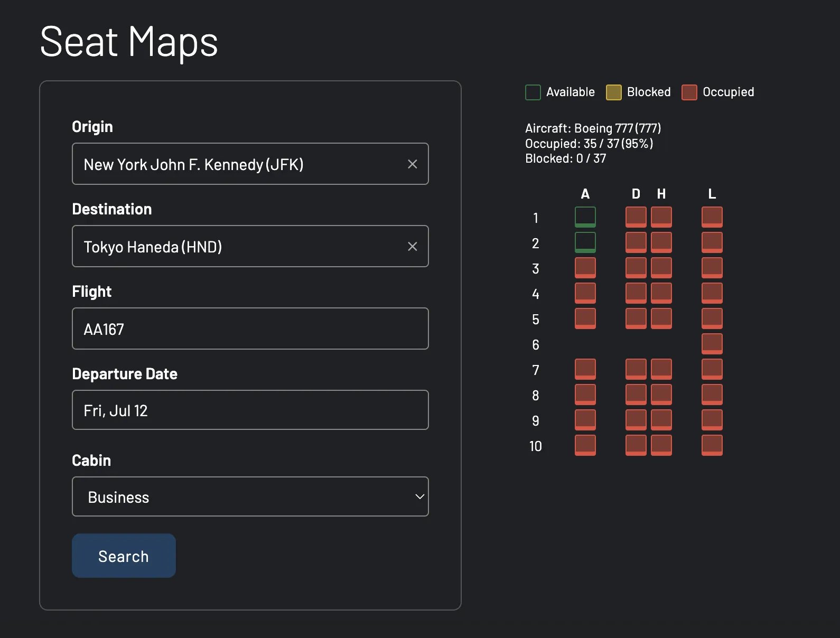Click occupied seat 4A
This screenshot has width=840, height=638.
(x=585, y=293)
